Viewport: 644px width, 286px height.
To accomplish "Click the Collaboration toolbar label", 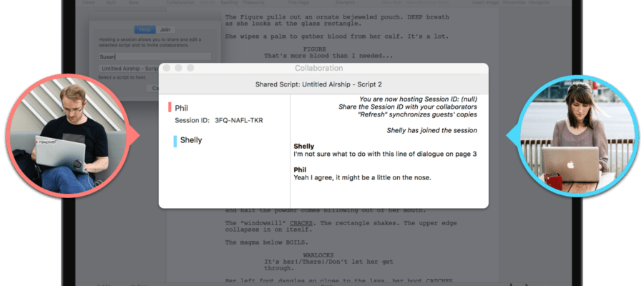I will click(181, 2).
